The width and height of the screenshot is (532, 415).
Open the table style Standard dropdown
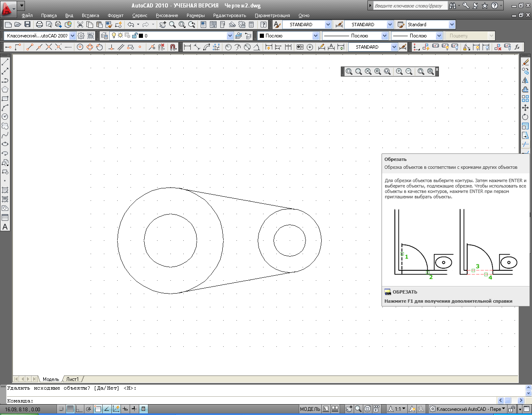[x=452, y=25]
